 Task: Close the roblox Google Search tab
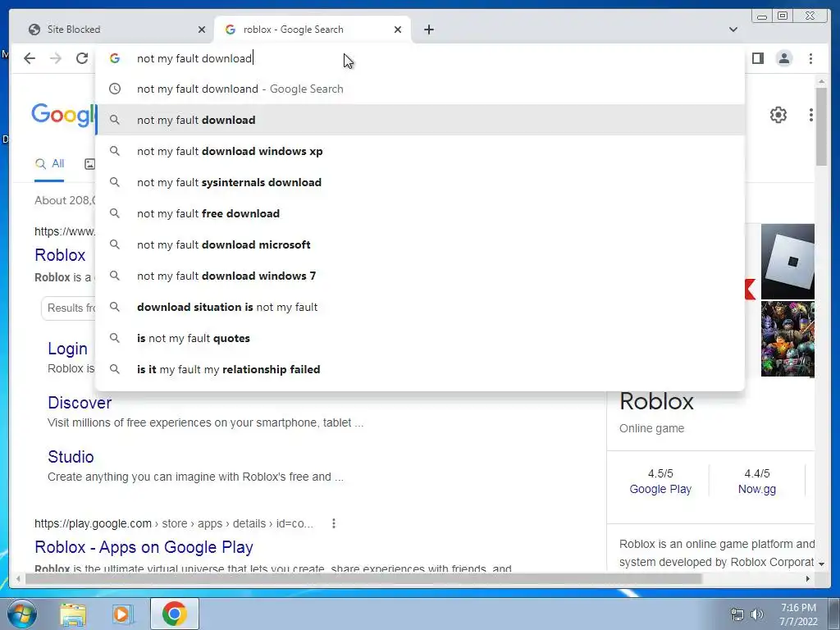(x=398, y=30)
